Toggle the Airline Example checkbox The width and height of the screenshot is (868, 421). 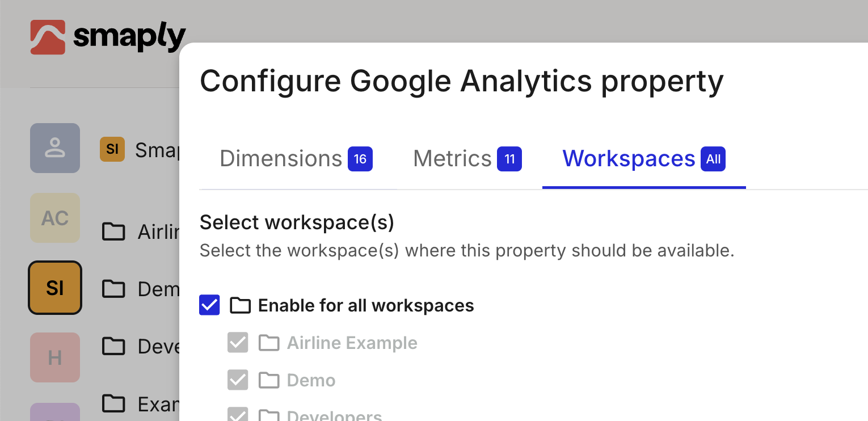pyautogui.click(x=238, y=343)
